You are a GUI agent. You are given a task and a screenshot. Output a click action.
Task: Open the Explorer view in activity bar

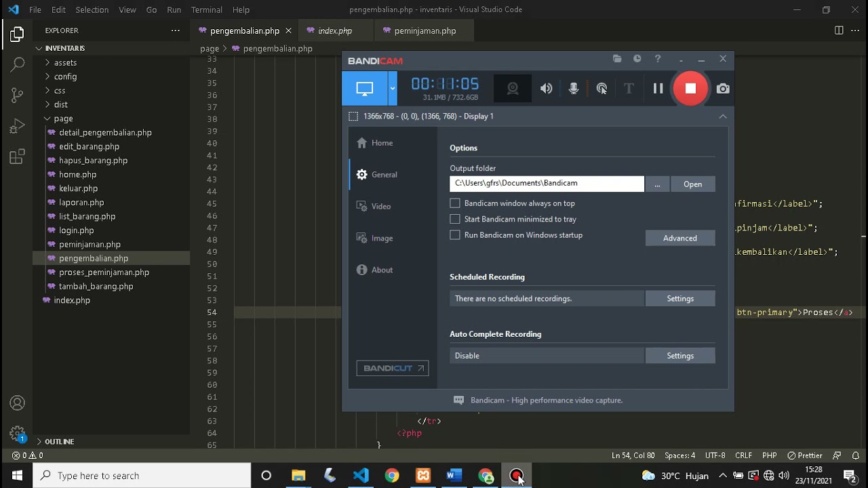(x=17, y=33)
